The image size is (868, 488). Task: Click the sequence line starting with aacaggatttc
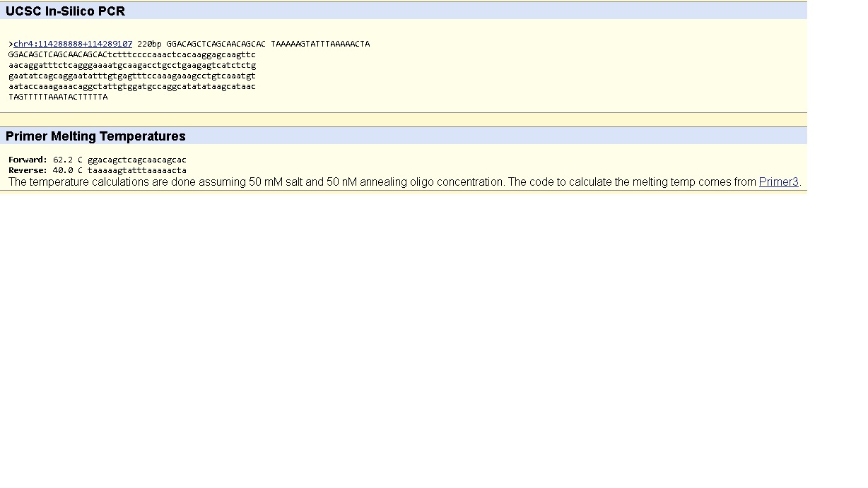pyautogui.click(x=132, y=65)
